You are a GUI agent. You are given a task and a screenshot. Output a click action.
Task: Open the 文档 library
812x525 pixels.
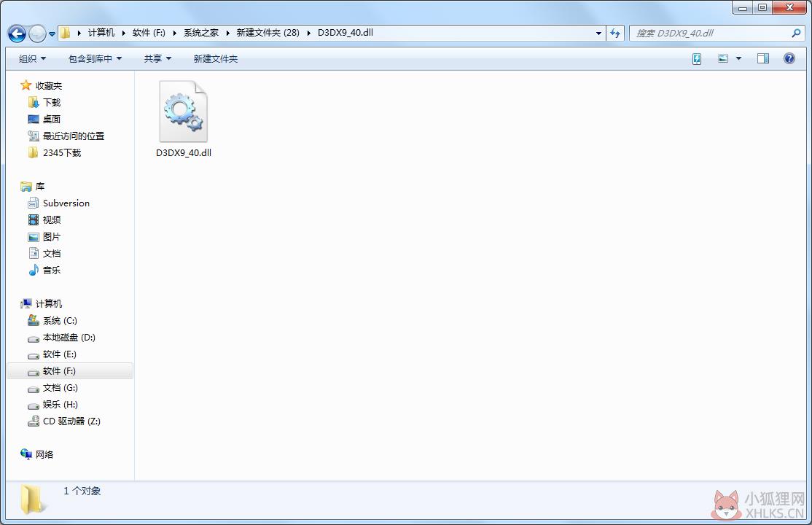coord(52,254)
